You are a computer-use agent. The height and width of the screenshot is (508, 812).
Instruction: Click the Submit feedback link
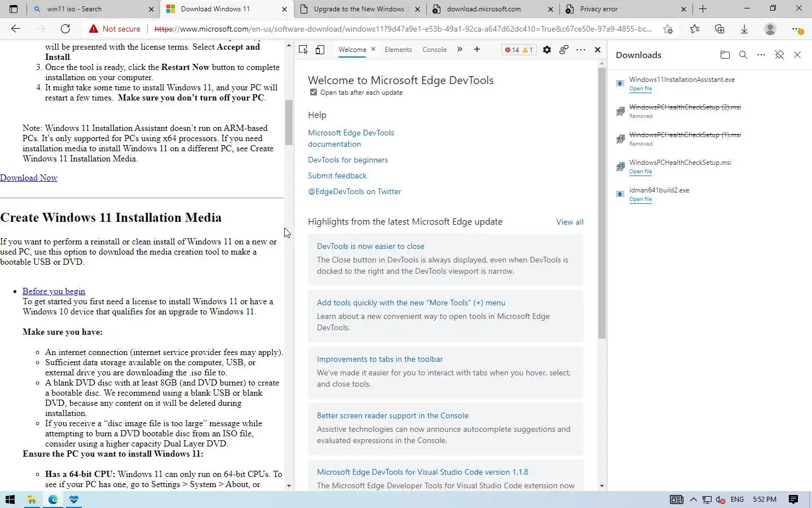coord(337,176)
